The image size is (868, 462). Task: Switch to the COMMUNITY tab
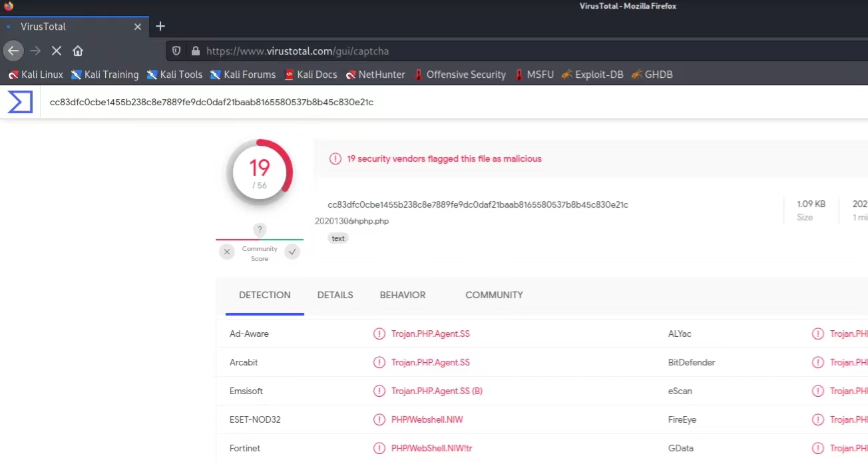coord(494,295)
